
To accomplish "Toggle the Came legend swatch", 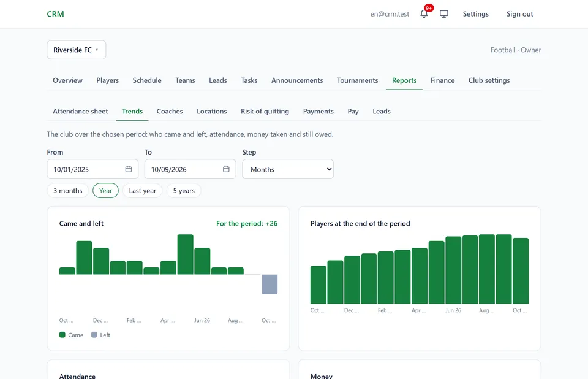I will (62, 335).
